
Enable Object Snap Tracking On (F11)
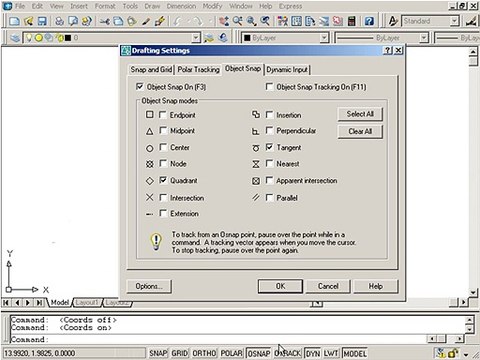(269, 87)
